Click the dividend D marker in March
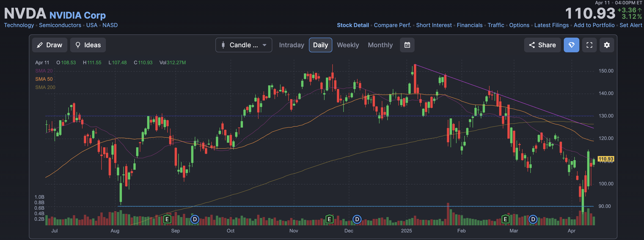 point(533,220)
